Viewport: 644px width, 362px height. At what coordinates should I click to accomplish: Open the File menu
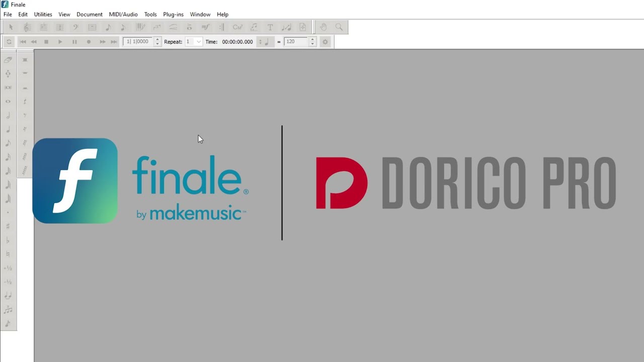click(x=8, y=14)
